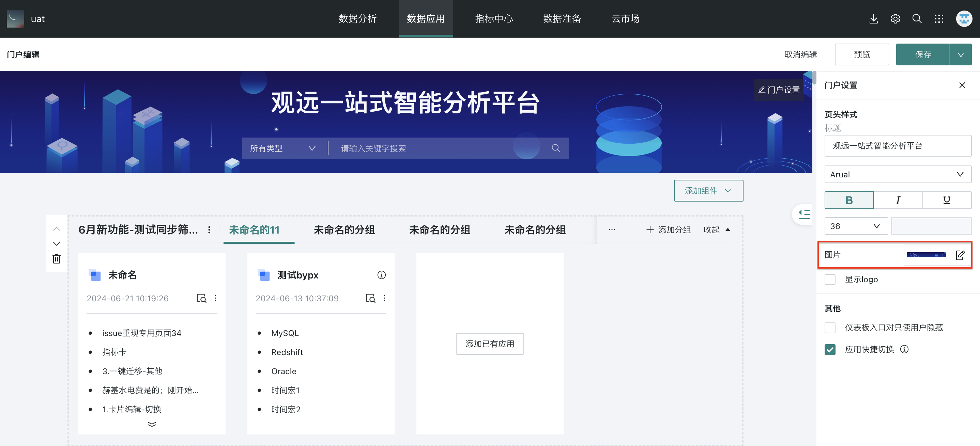Screen dimensions: 980x446
Task: Check 仪表板入口对只读用户隐藏 option
Action: tap(830, 328)
